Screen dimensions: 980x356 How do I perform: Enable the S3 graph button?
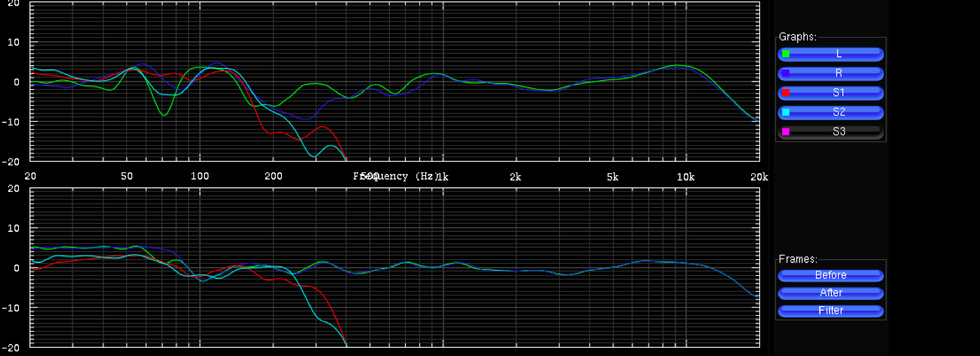(x=830, y=132)
